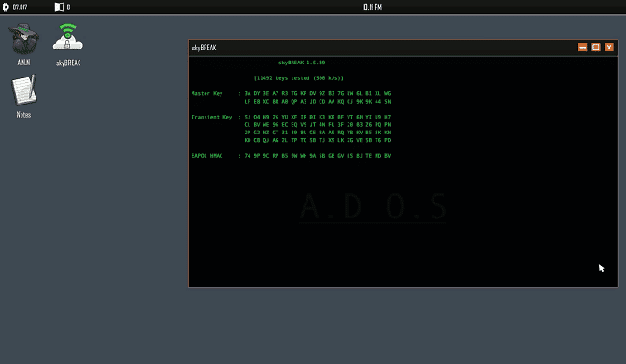This screenshot has width=626, height=364.
Task: Click the second Master Key row starting with LF
Action: pos(318,101)
